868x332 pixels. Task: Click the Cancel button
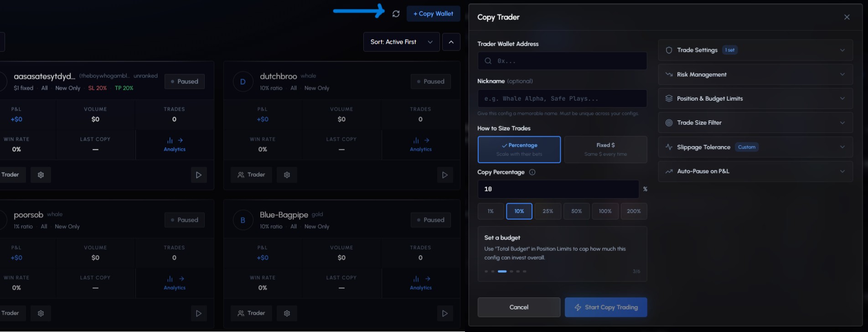tap(519, 307)
